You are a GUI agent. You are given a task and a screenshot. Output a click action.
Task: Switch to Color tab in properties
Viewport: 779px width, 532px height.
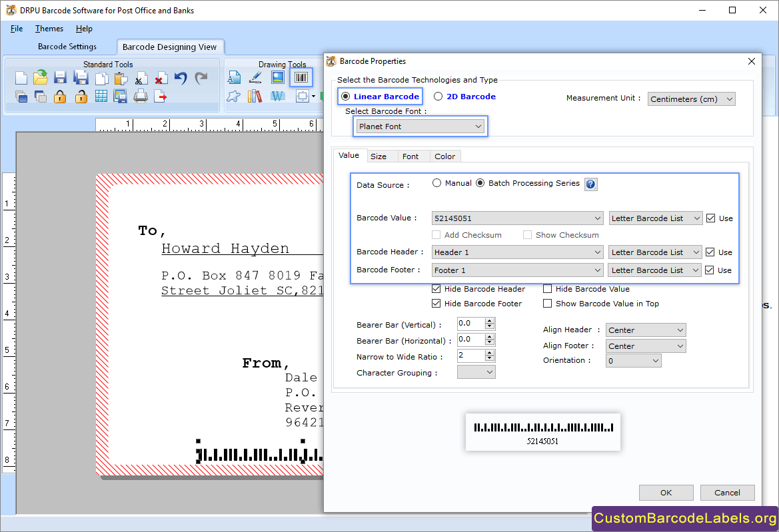444,156
